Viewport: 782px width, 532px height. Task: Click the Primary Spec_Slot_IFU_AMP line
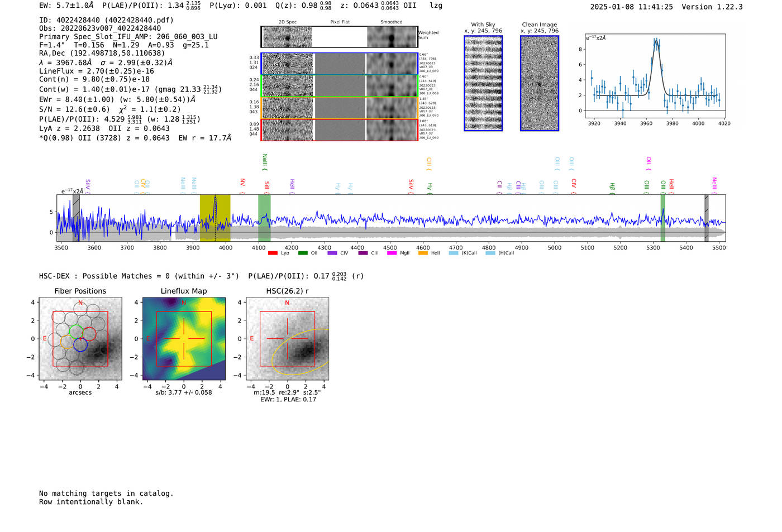(x=128, y=37)
